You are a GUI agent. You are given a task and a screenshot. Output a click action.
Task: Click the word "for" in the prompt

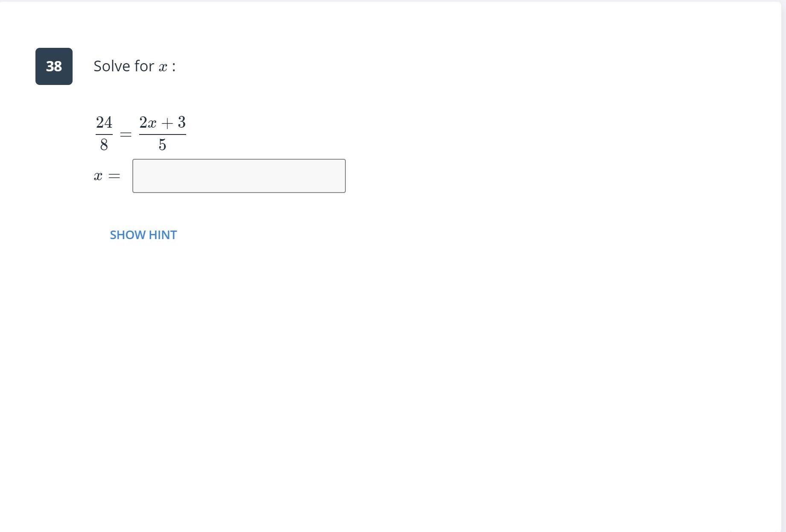click(144, 66)
